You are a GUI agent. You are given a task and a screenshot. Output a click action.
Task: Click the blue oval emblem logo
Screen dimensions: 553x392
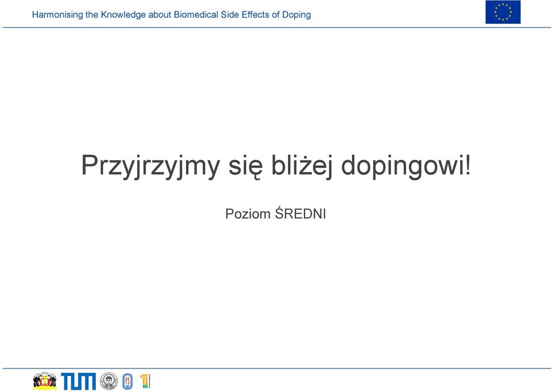click(127, 382)
